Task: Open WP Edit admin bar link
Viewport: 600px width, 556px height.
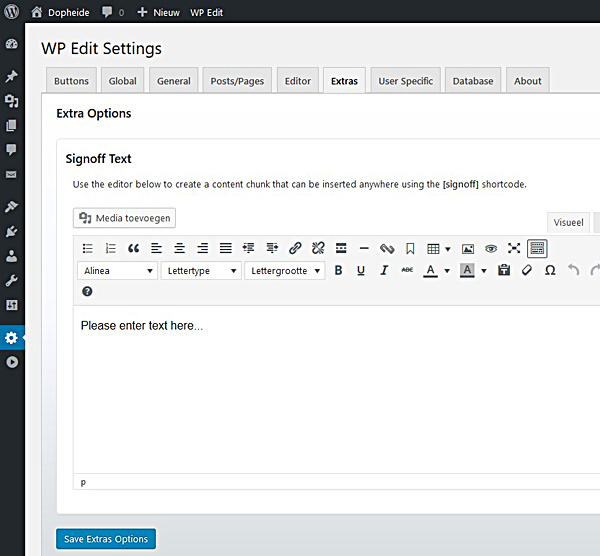Action: (207, 13)
